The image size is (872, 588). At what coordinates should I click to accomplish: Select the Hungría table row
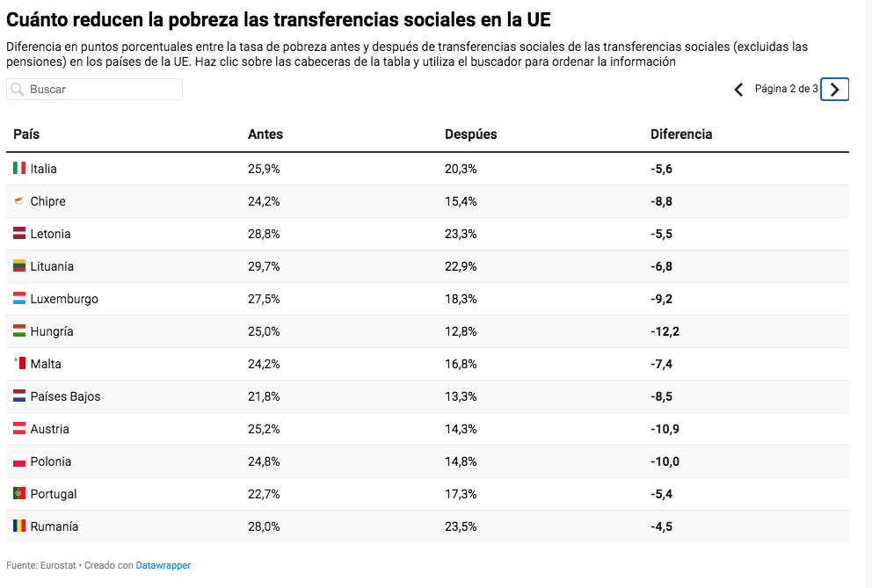[x=427, y=331]
